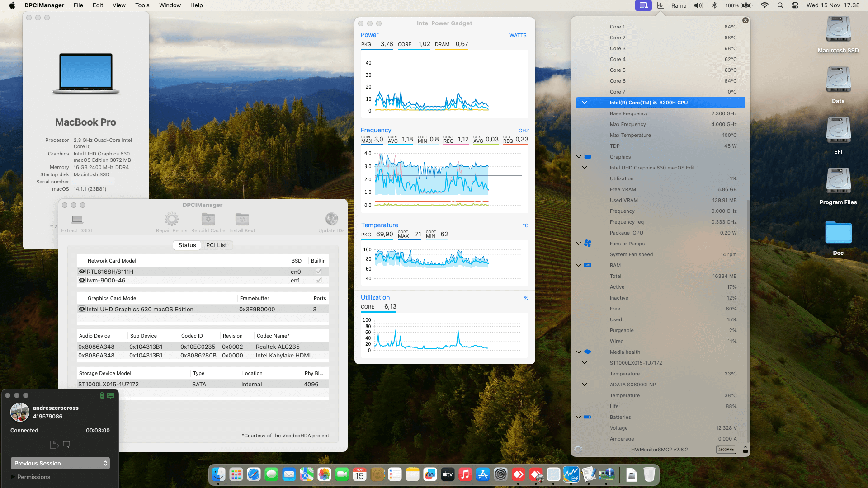Collapse the Batteries section

pos(579,417)
